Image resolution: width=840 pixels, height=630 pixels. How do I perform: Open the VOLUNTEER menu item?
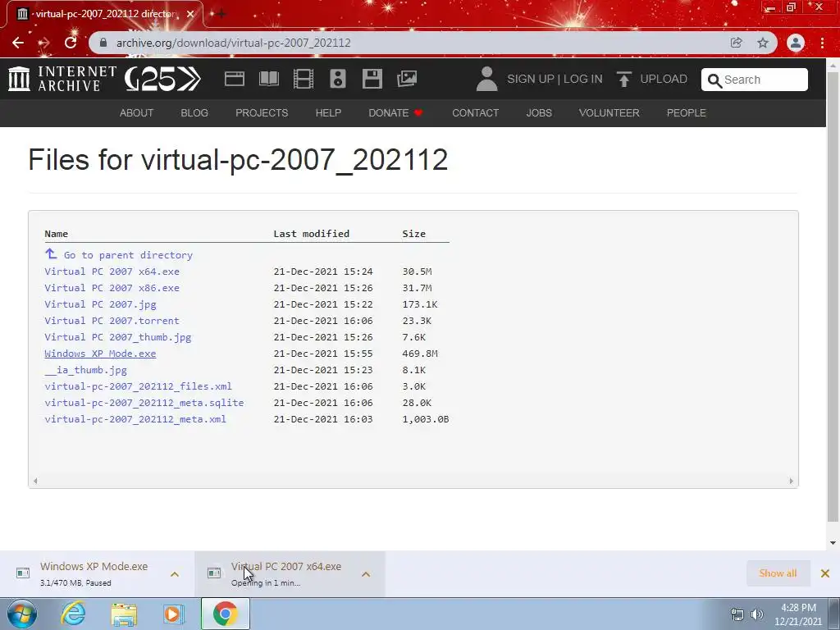609,113
